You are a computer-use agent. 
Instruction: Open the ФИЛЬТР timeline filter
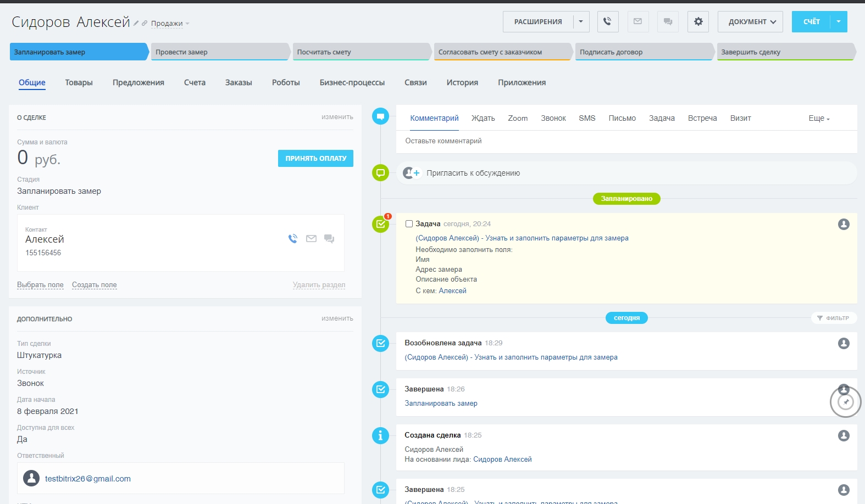pos(833,318)
